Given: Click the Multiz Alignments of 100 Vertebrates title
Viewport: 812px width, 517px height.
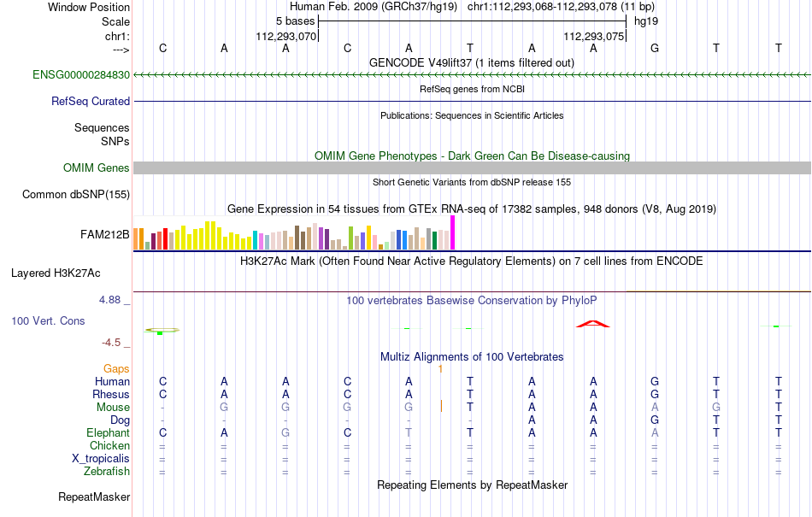Looking at the screenshot, I should (472, 356).
